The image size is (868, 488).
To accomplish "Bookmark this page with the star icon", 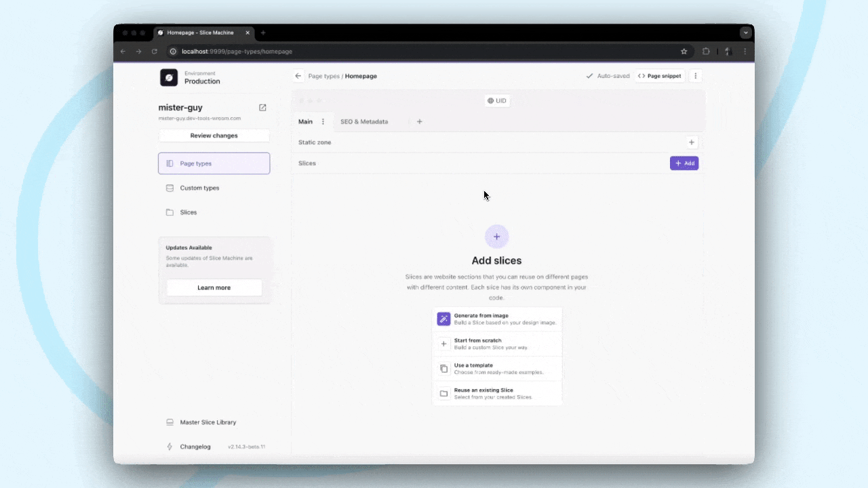I will (684, 52).
